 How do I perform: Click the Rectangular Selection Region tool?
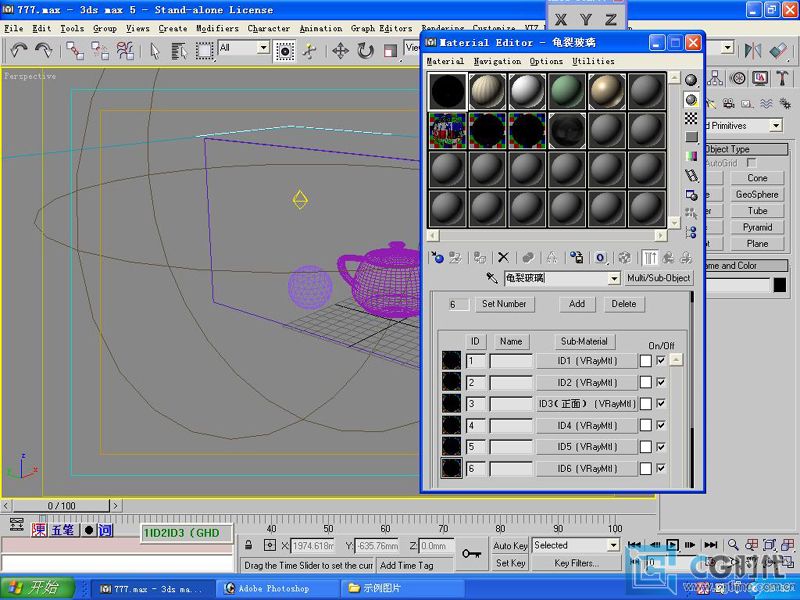(x=204, y=51)
